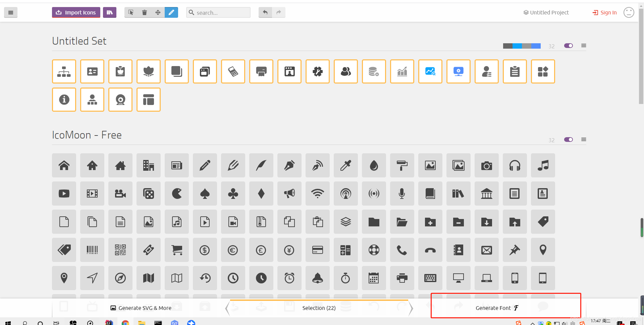Toggle selection switch for IcoMoon - Free
This screenshot has width=644, height=325.
point(569,140)
